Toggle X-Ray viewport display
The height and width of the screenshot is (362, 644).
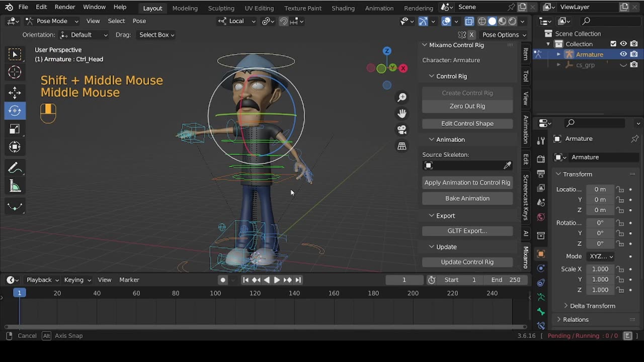[x=469, y=21]
